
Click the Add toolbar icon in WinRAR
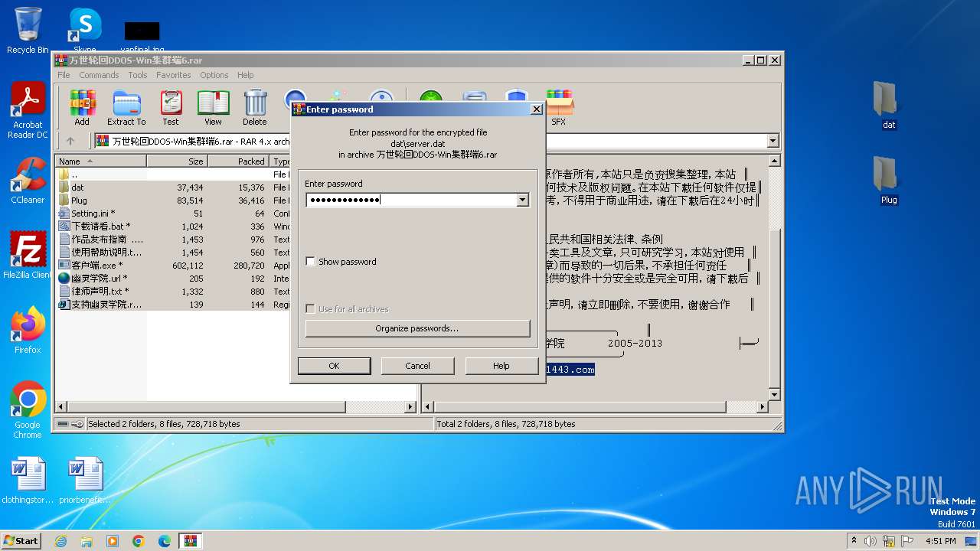tap(82, 108)
